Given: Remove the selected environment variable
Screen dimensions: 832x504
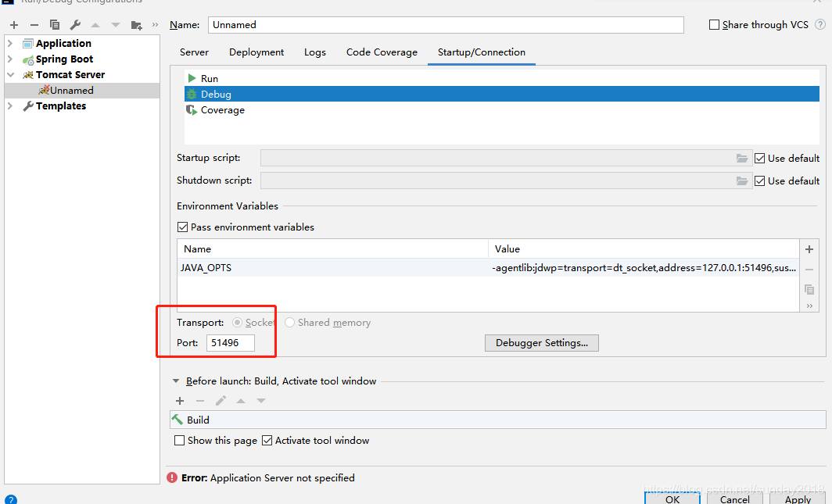Looking at the screenshot, I should coord(809,270).
